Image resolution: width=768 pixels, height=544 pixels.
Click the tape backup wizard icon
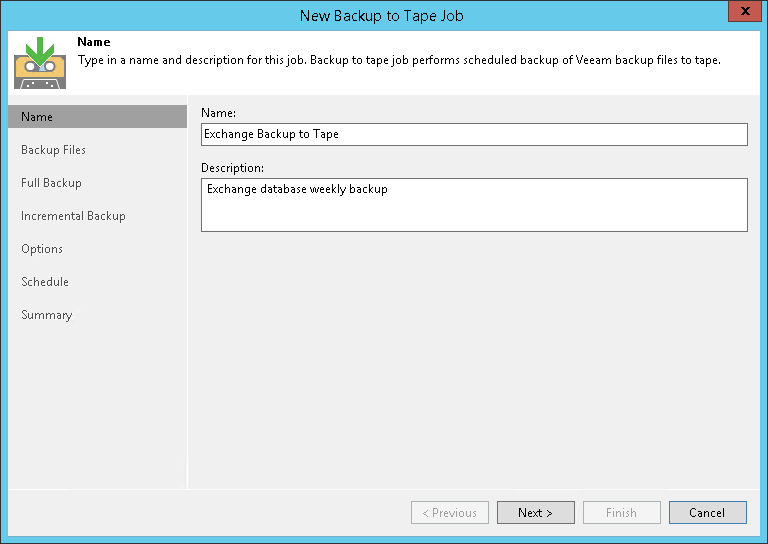coord(39,62)
